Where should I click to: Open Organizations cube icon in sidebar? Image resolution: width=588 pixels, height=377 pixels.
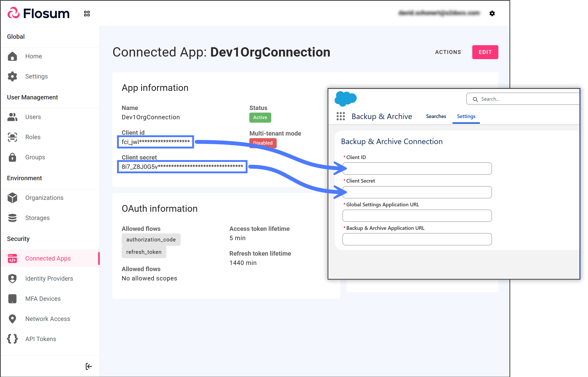12,198
